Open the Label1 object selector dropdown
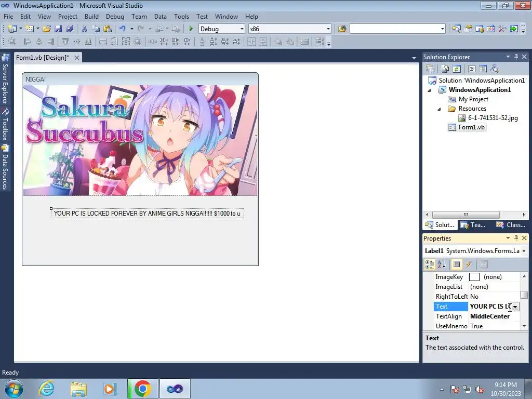 pyautogui.click(x=524, y=251)
